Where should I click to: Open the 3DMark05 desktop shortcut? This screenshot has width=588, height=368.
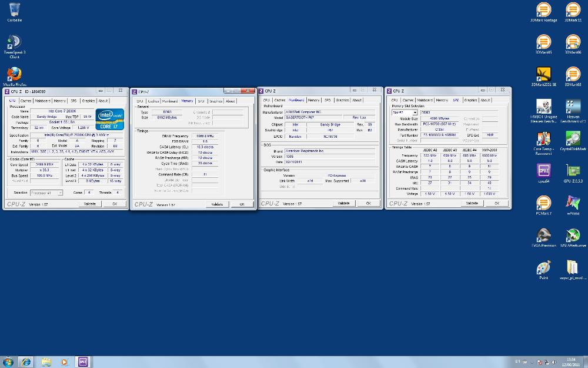(x=543, y=44)
